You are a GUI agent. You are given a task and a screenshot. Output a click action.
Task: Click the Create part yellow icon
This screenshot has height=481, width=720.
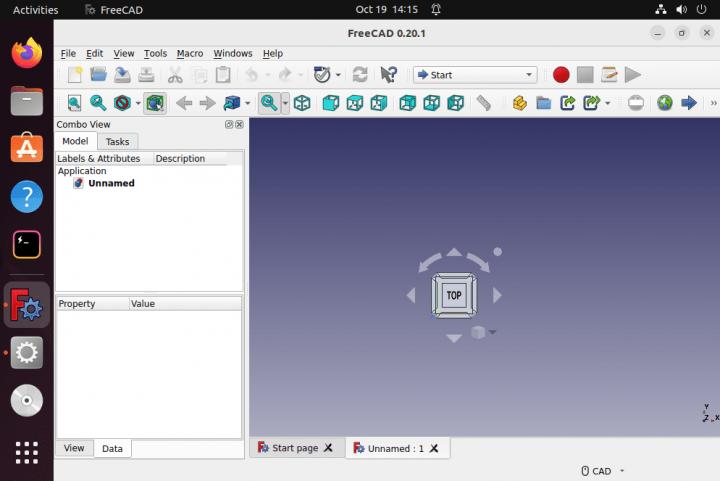tap(519, 103)
